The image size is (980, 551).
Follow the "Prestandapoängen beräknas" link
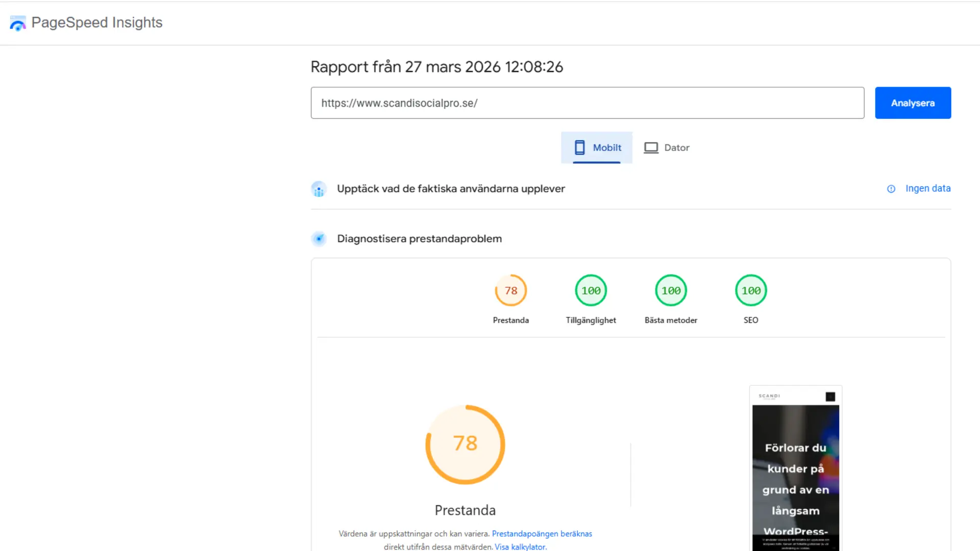pos(542,533)
